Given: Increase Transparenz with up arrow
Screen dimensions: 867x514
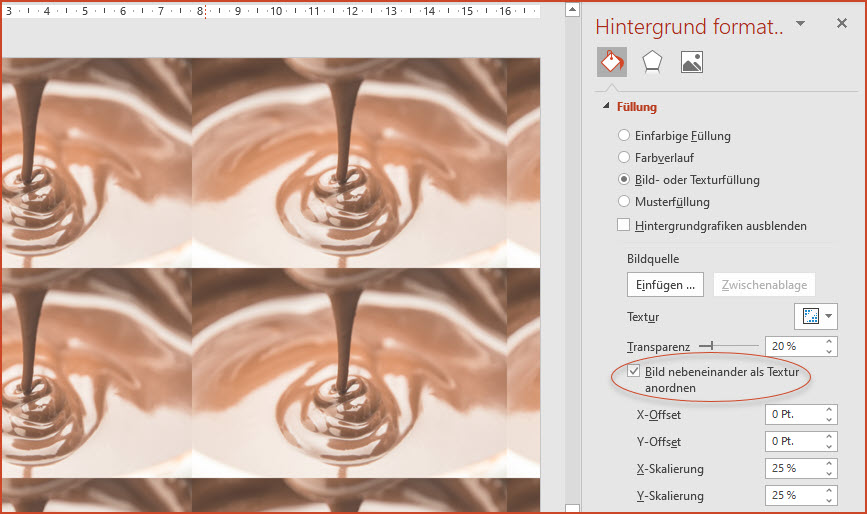Looking at the screenshot, I should pyautogui.click(x=829, y=342).
